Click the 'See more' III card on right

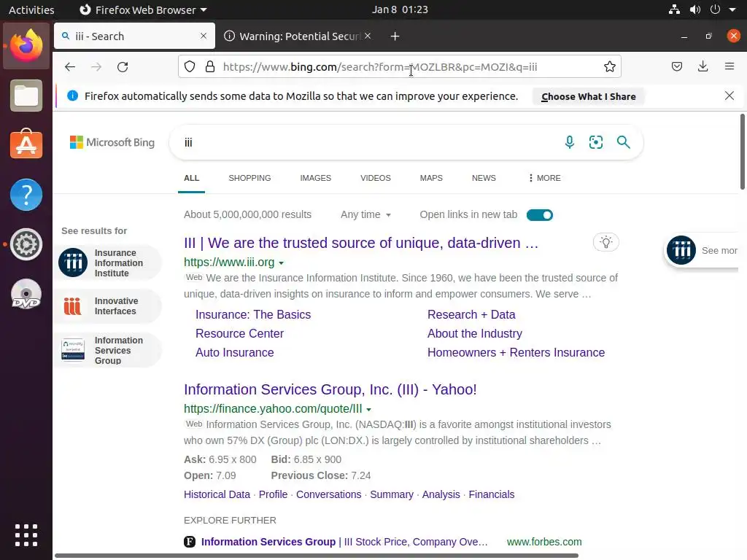point(702,250)
